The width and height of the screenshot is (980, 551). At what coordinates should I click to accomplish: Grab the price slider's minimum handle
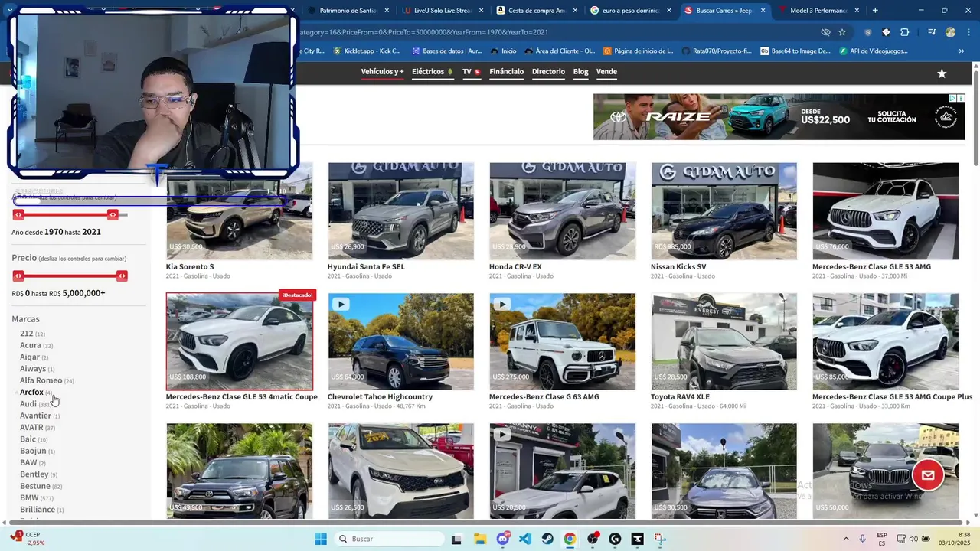18,275
